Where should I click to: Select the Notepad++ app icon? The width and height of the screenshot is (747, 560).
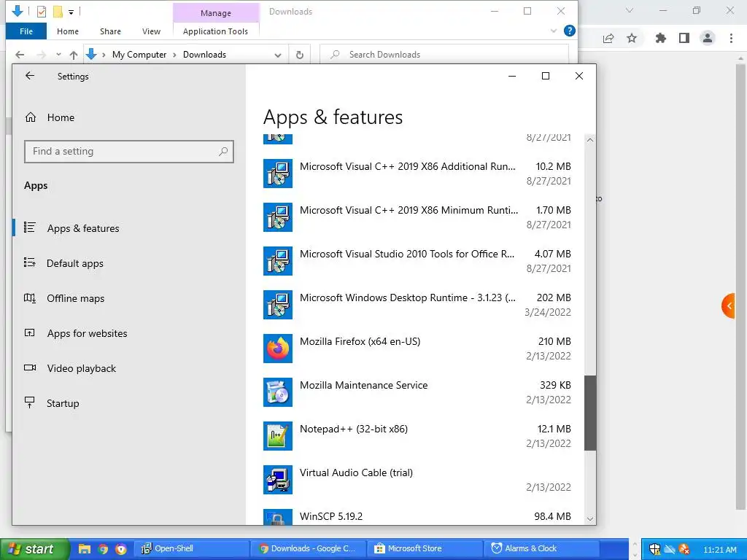tap(278, 436)
